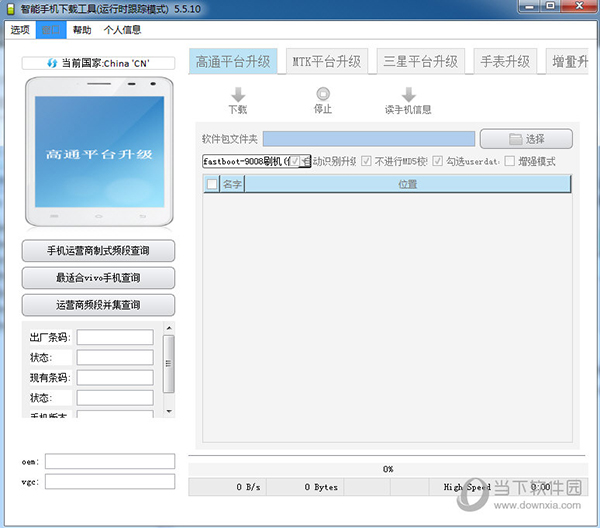Toggle the 不进行MD5校验 checkbox
This screenshot has width=600, height=528.
(367, 161)
